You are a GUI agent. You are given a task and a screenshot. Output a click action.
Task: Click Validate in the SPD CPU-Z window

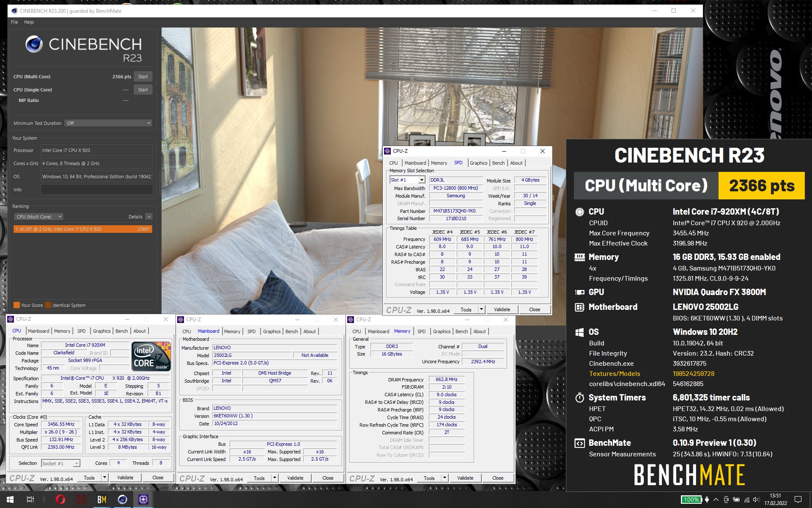[502, 309]
